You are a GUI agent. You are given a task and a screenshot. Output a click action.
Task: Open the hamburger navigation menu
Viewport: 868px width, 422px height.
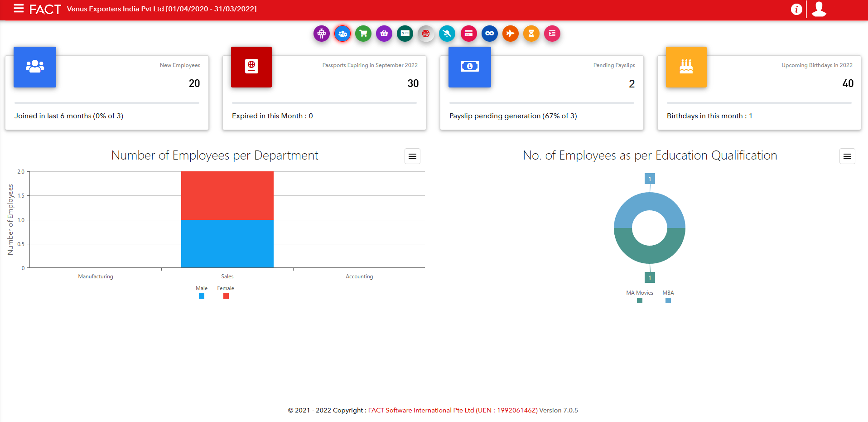click(x=18, y=9)
